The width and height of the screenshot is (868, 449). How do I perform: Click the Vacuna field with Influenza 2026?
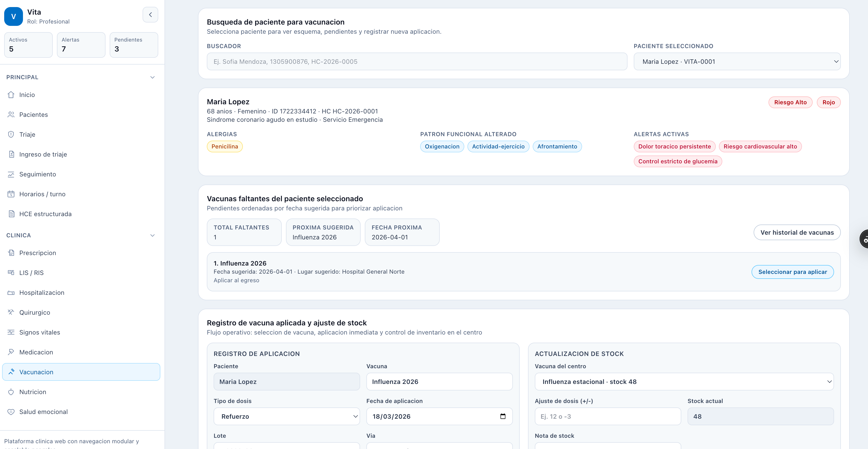pyautogui.click(x=439, y=382)
